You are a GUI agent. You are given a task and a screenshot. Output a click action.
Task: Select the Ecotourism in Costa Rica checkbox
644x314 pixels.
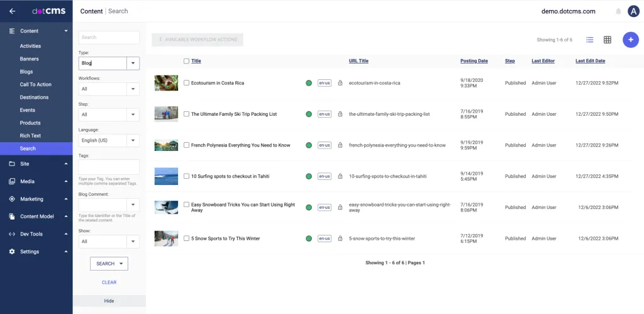click(186, 83)
